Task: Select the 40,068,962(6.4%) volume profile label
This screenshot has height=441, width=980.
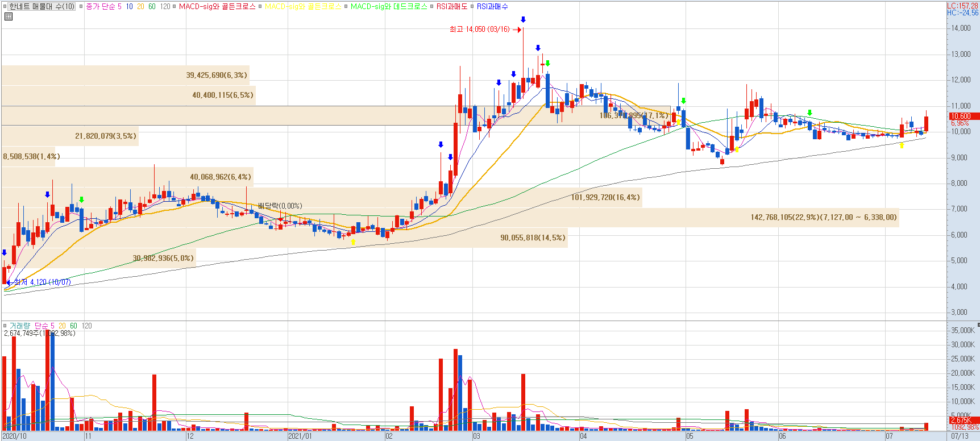Action: tap(221, 177)
